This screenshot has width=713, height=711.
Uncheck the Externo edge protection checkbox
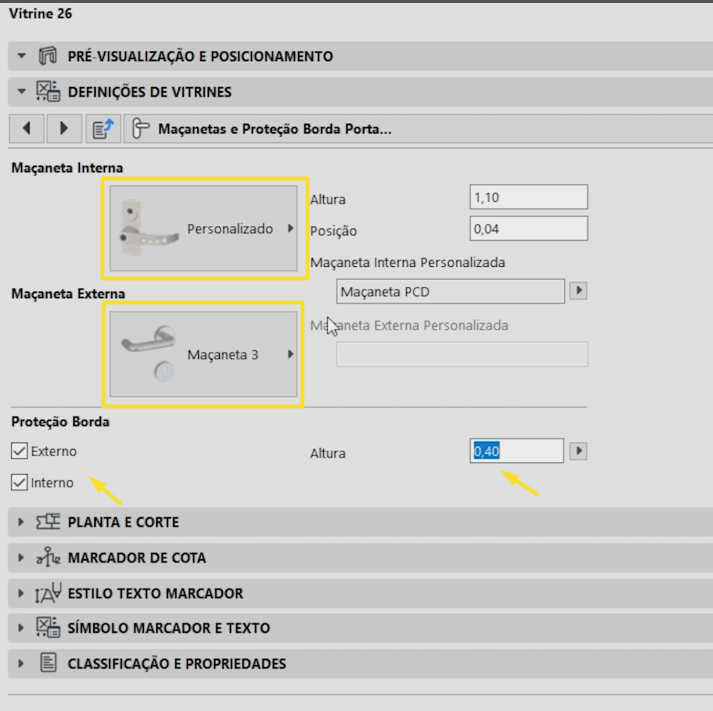19,451
